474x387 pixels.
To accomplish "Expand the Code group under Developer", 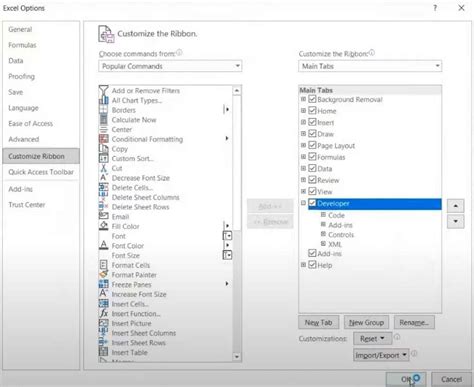I will (x=323, y=215).
